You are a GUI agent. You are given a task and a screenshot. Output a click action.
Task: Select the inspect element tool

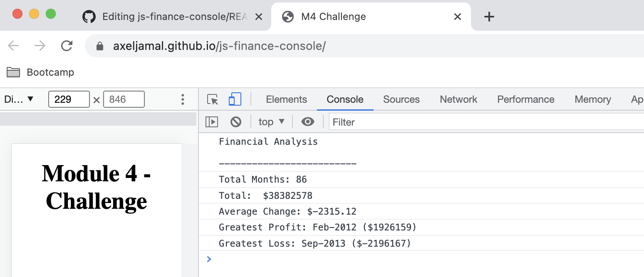tap(212, 100)
